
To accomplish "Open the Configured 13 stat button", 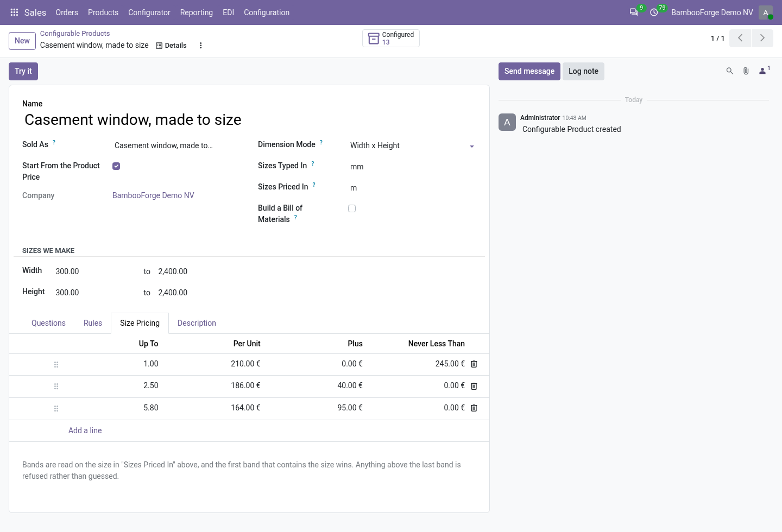I will click(391, 38).
